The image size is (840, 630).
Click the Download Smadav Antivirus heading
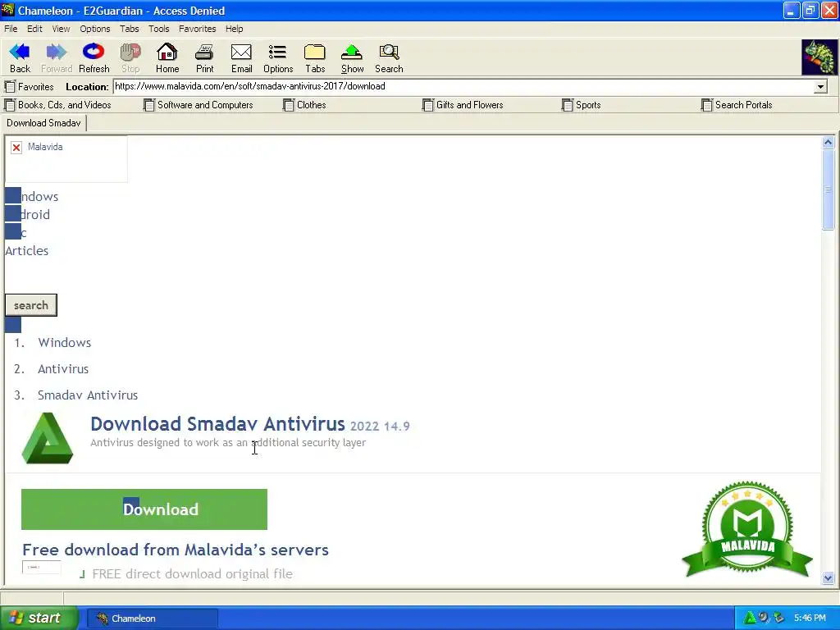pos(217,424)
